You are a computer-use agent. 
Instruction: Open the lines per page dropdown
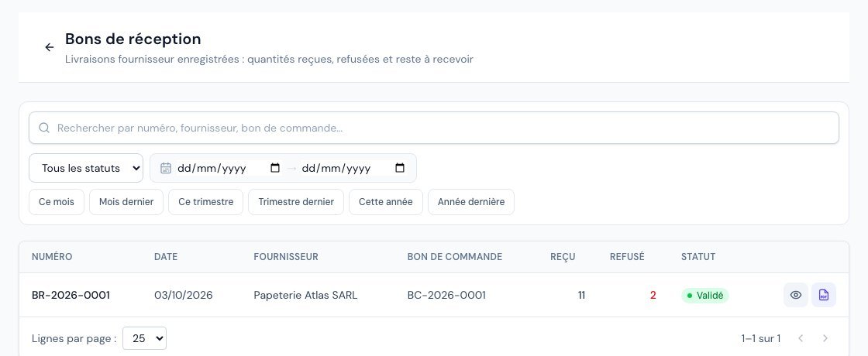click(144, 338)
